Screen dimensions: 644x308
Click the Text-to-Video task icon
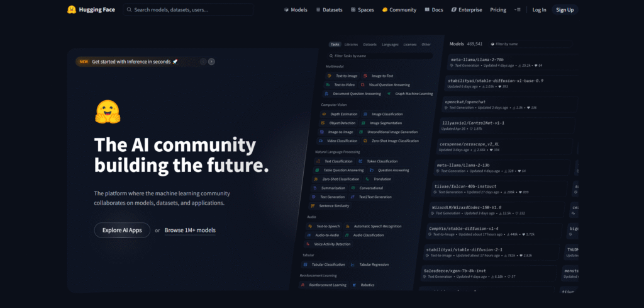(x=328, y=84)
